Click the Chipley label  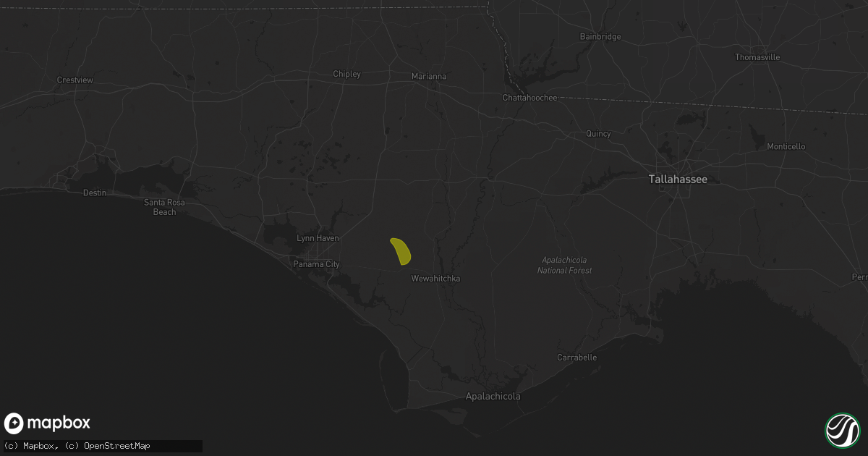point(346,74)
